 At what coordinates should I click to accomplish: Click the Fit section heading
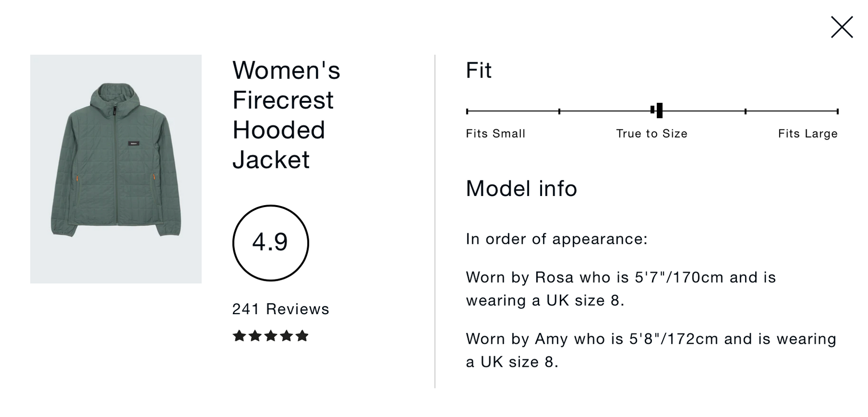[x=478, y=70]
